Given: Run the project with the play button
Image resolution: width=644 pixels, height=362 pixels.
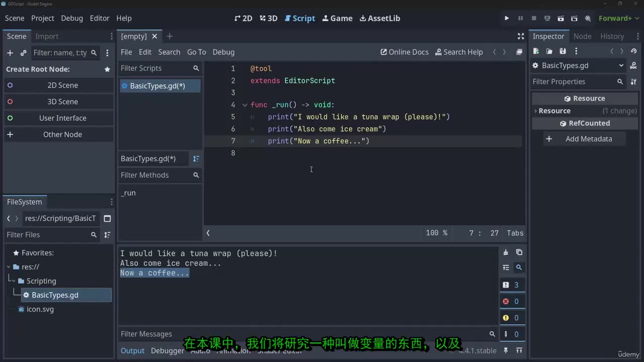Looking at the screenshot, I should tap(507, 18).
